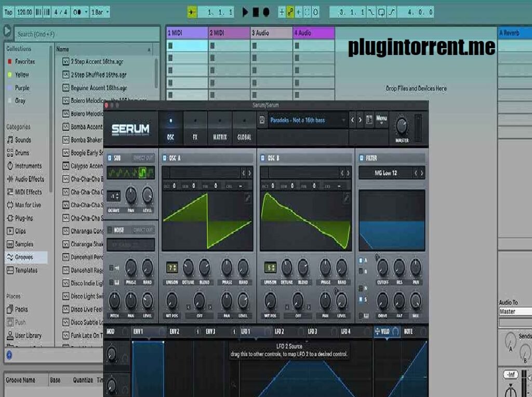This screenshot has height=397, width=532.
Task: Toggle the SUB oscillator enable checkbox
Action: point(110,158)
